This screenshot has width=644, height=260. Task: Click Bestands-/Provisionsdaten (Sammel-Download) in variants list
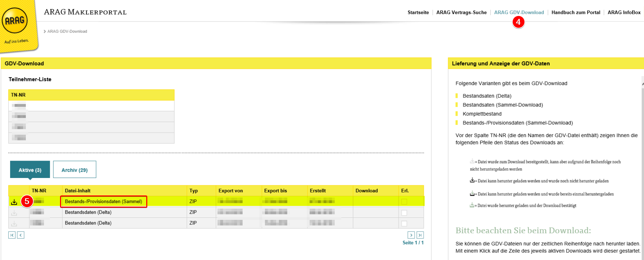click(x=518, y=123)
